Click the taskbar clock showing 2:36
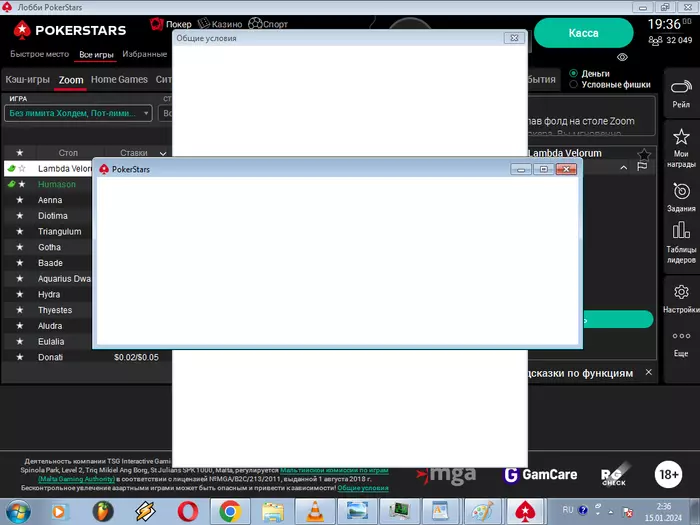 point(663,512)
